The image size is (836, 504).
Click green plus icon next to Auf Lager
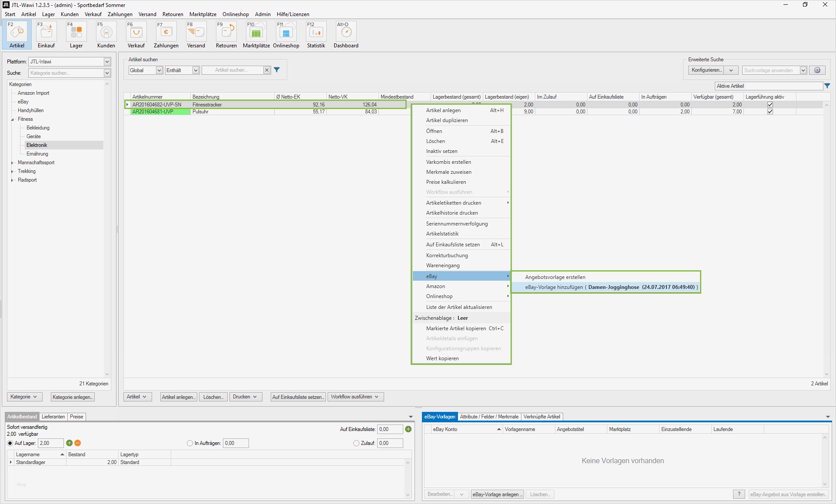coord(70,443)
